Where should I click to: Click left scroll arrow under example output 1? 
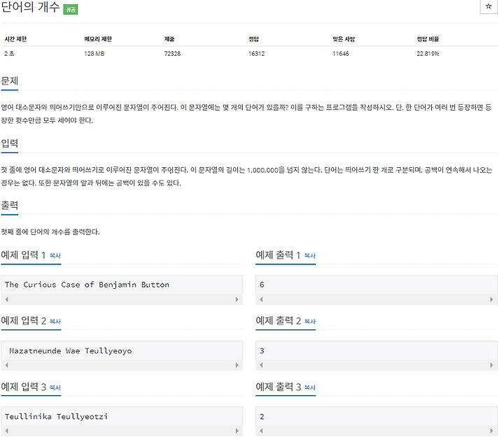[261, 299]
